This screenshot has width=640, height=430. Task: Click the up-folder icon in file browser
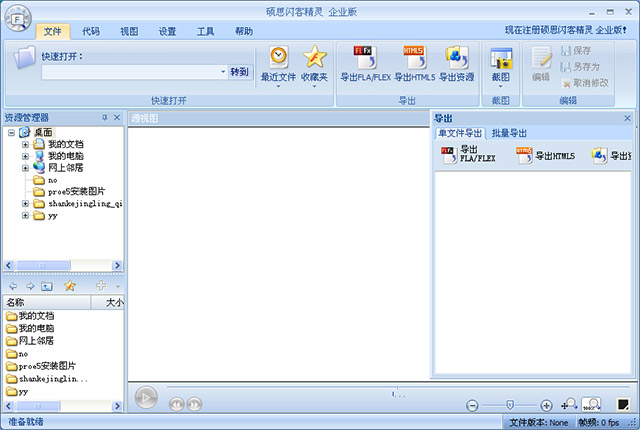coord(48,286)
